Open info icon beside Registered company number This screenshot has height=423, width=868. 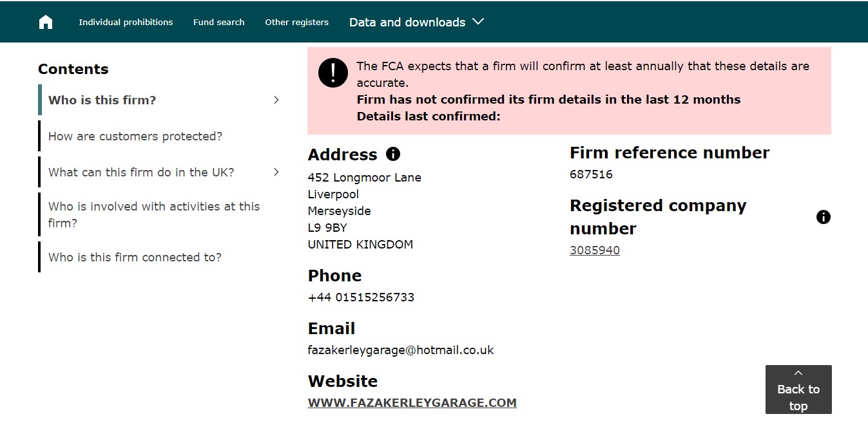(824, 217)
